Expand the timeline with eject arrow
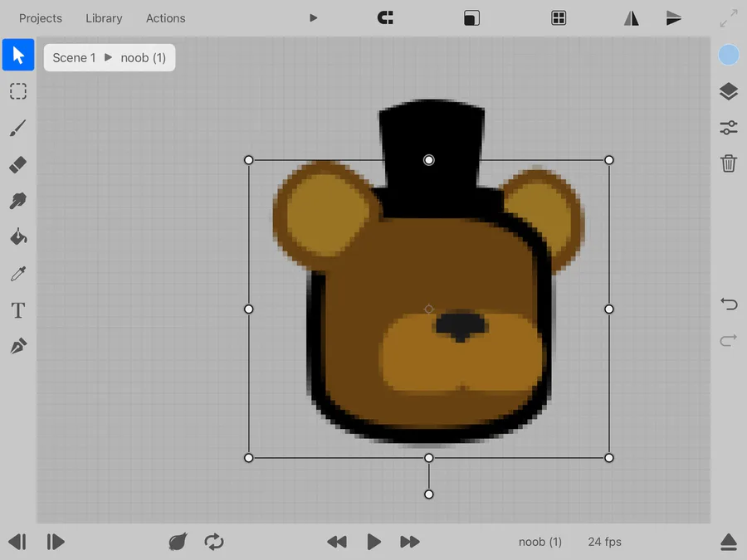This screenshot has width=747, height=560. (x=729, y=542)
